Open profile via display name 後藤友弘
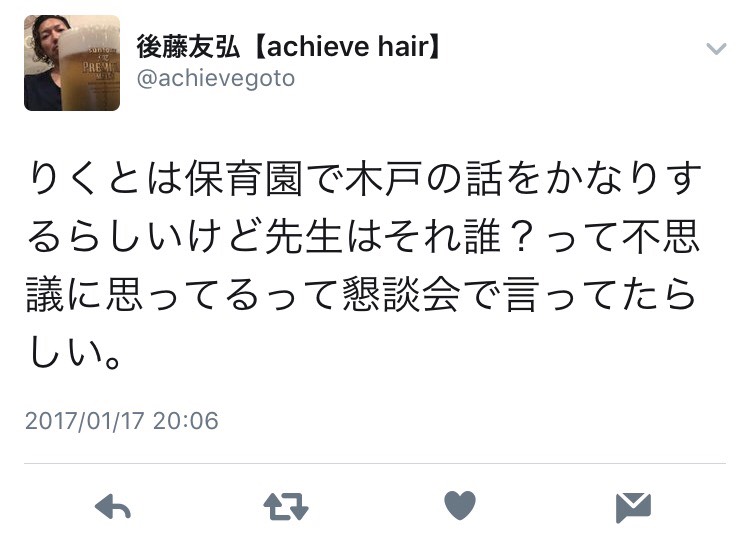 188,47
